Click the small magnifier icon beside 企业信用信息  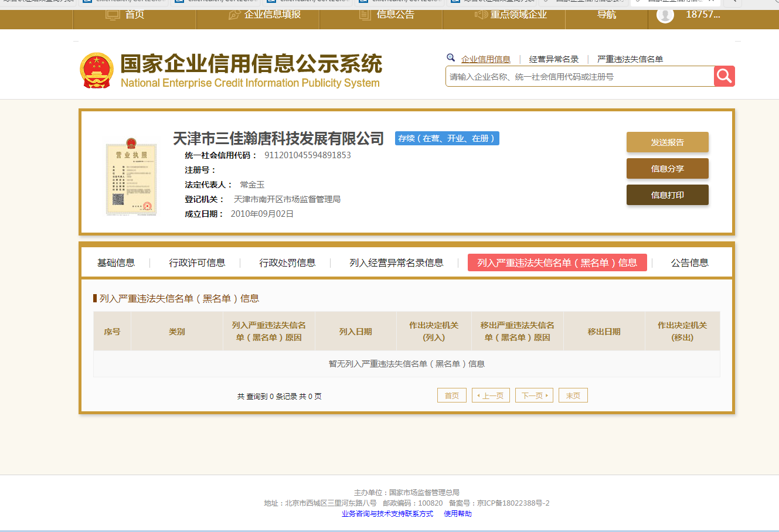pyautogui.click(x=451, y=57)
